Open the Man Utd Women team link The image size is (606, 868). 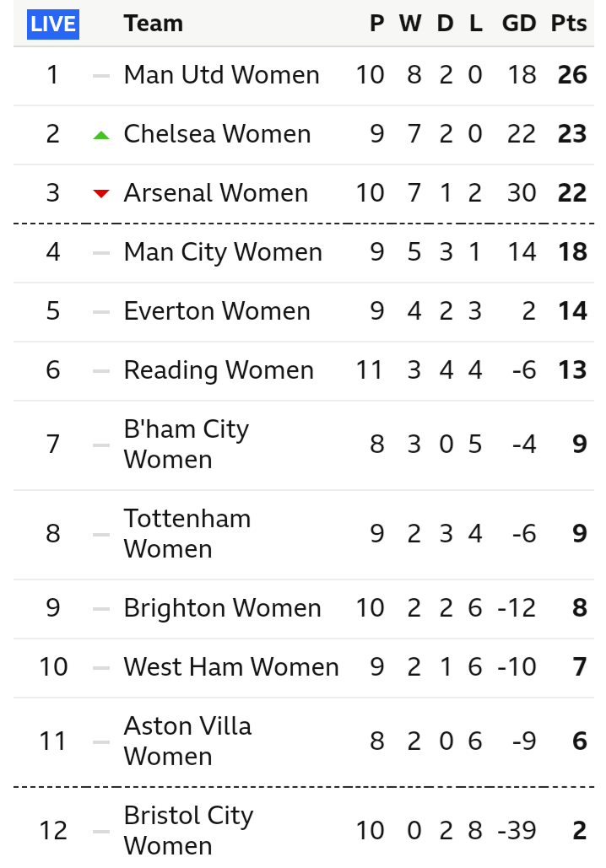tap(221, 75)
